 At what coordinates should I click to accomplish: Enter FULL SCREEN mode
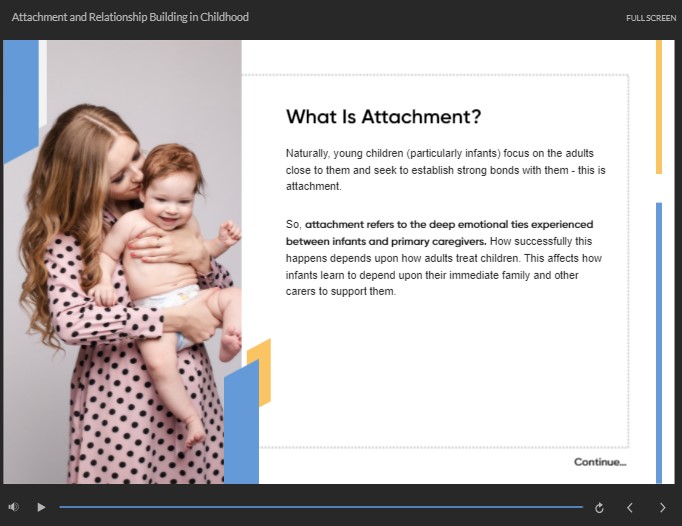coord(650,18)
